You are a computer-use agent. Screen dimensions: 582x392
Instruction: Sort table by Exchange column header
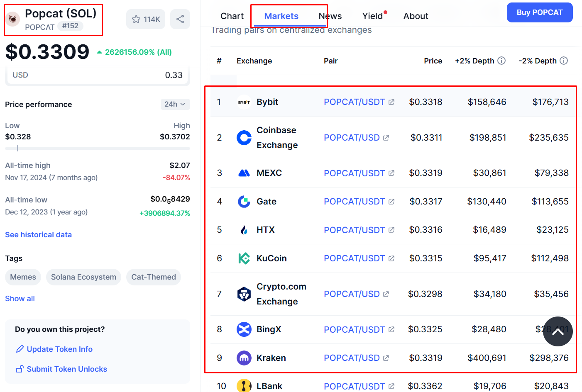254,61
